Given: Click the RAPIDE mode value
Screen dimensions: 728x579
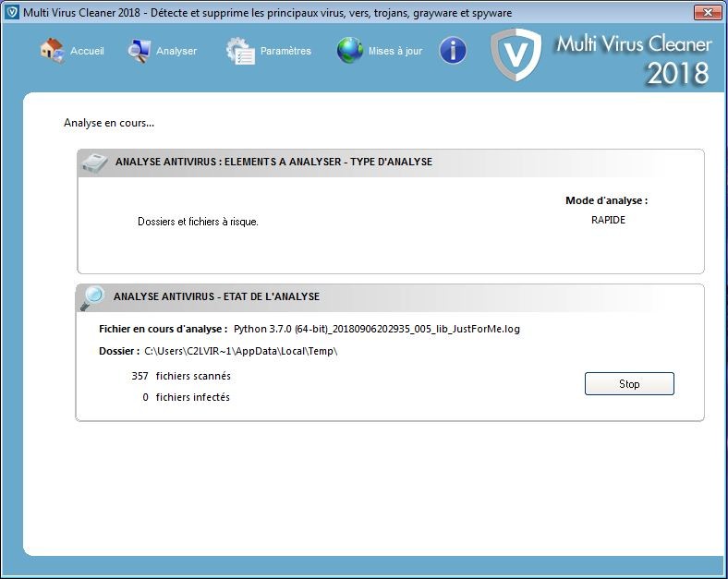Looking at the screenshot, I should (x=608, y=220).
